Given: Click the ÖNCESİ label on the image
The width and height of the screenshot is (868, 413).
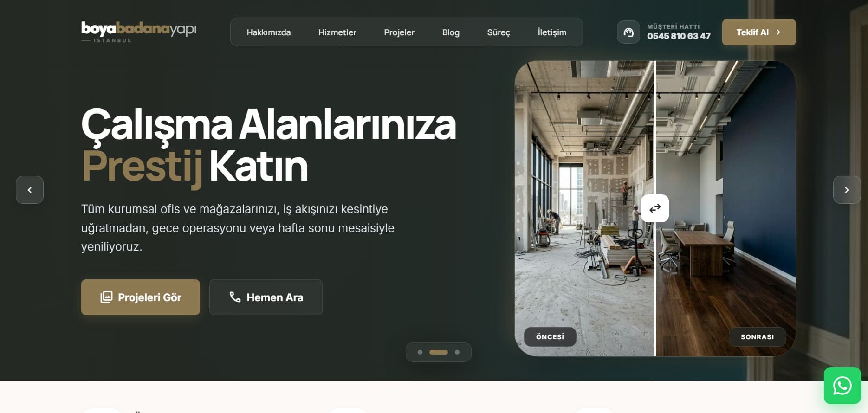Looking at the screenshot, I should pyautogui.click(x=550, y=337).
